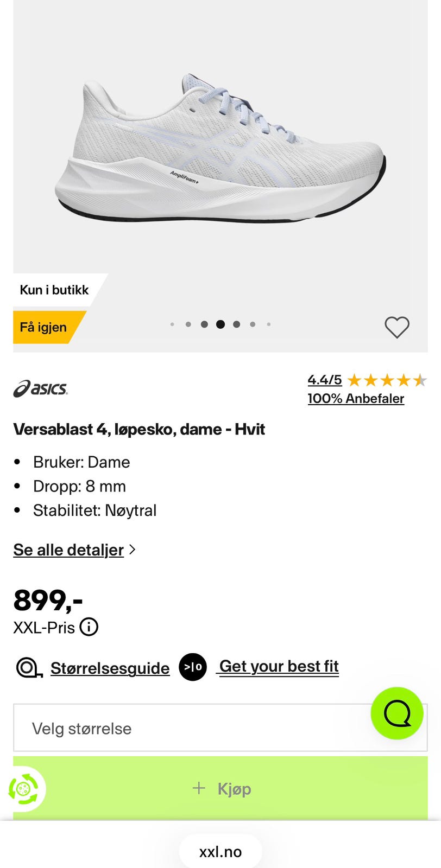Select the fifth carousel dot

[236, 324]
